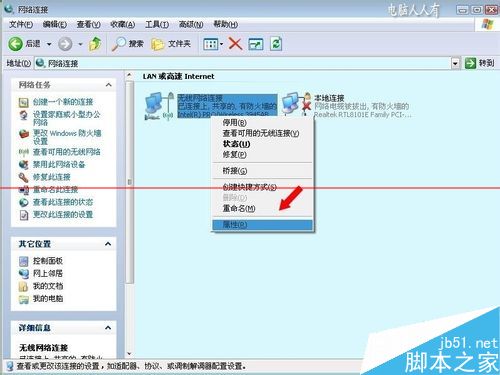500x375 pixels.
Task: Open 网上邻居 from other places
Action: point(48,273)
